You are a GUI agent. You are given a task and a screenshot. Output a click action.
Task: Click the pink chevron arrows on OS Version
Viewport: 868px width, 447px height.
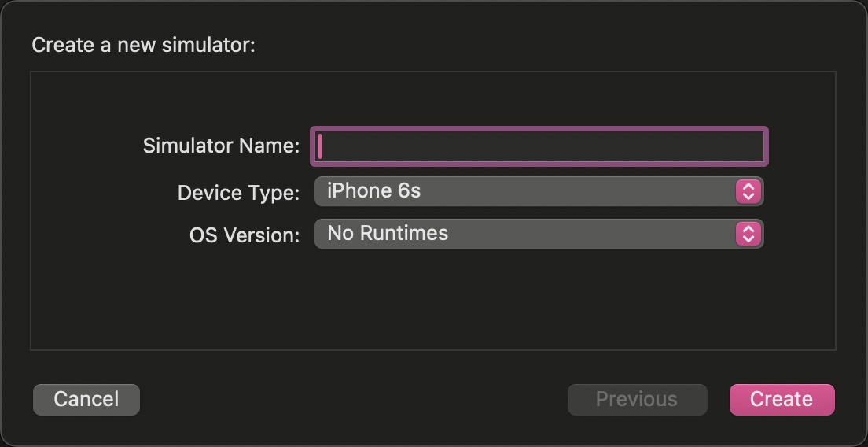coord(748,234)
